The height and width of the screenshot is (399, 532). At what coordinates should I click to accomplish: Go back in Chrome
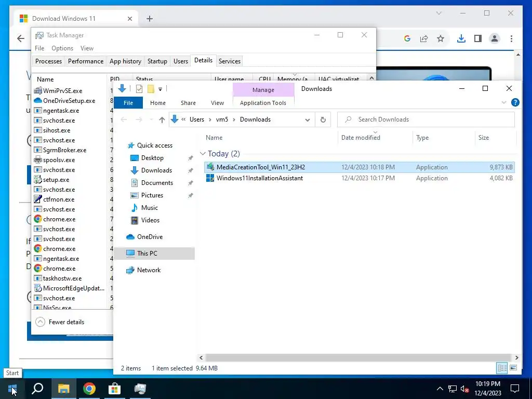pyautogui.click(x=21, y=38)
